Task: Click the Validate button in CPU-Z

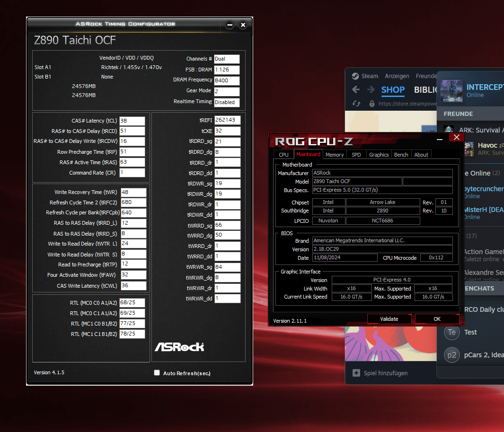Action: [389, 319]
